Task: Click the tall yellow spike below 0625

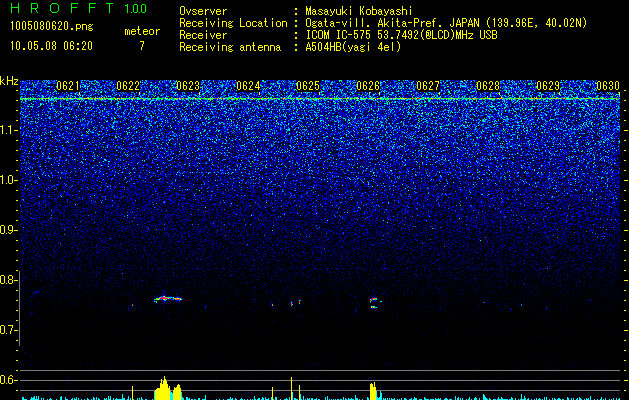Action: click(x=292, y=388)
